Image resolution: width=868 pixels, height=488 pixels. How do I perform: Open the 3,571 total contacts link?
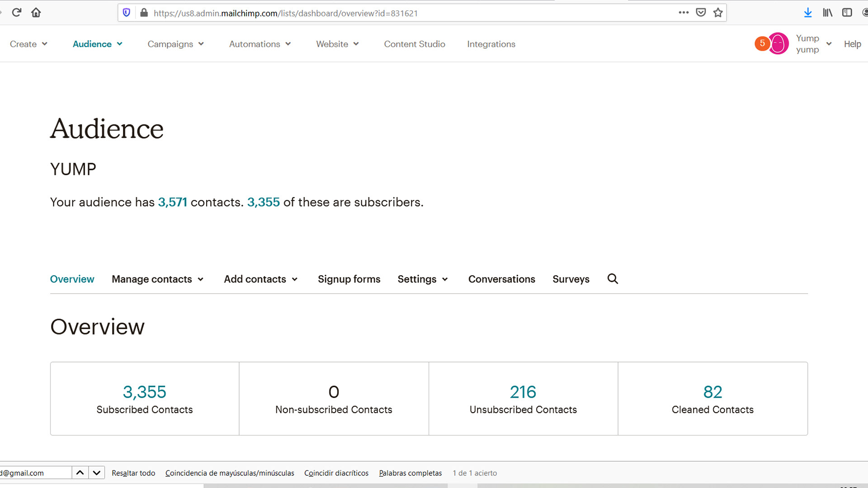click(x=172, y=202)
